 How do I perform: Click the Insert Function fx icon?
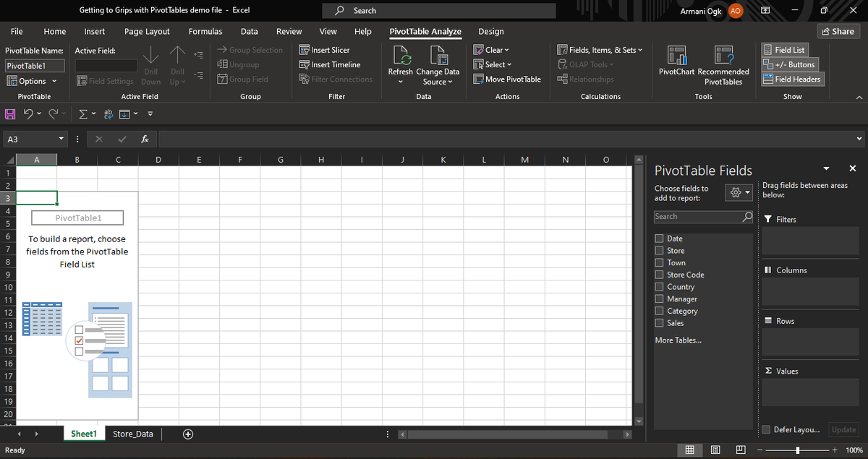[145, 138]
